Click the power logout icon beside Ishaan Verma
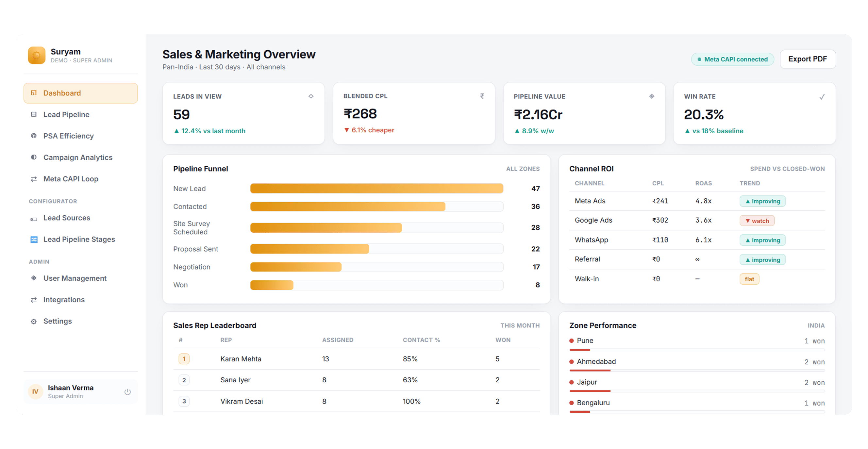Viewport: 868px width, 449px height. (x=127, y=392)
